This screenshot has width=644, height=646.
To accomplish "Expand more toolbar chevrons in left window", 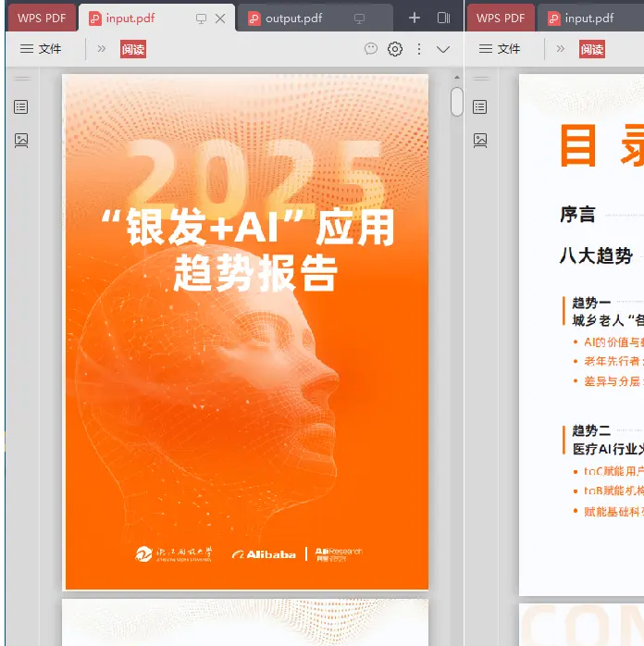I will click(x=101, y=49).
